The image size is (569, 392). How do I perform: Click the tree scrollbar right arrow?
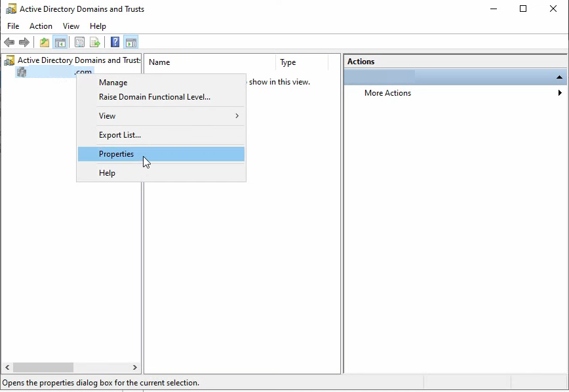pyautogui.click(x=134, y=367)
